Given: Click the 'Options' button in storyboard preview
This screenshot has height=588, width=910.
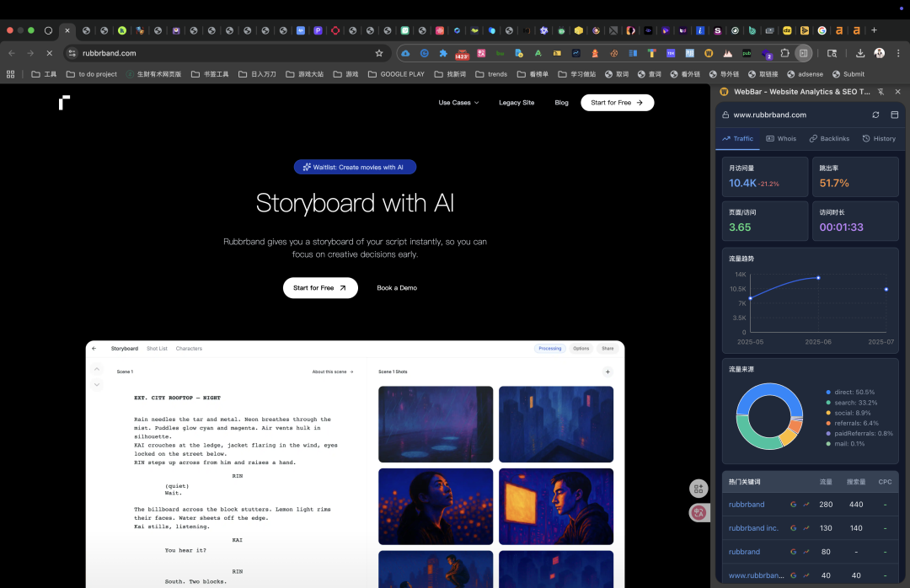Looking at the screenshot, I should (581, 348).
